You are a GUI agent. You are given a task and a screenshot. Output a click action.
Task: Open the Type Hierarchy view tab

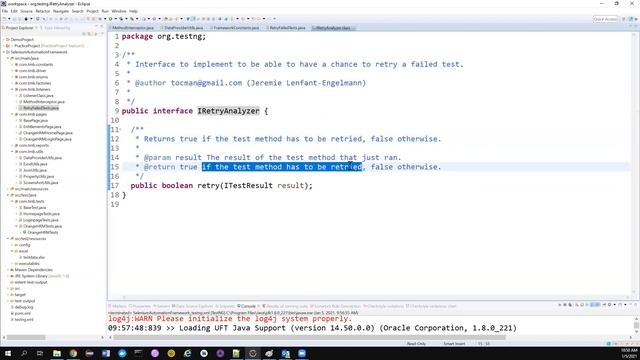click(x=57, y=28)
